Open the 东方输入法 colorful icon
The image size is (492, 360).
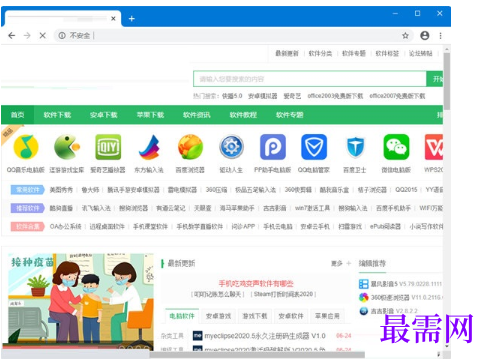(x=149, y=147)
